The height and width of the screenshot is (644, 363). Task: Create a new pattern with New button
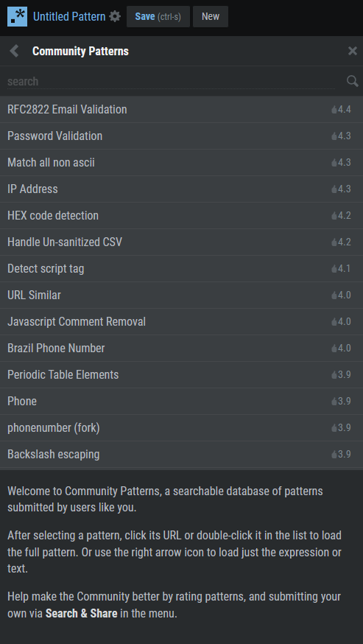click(211, 16)
